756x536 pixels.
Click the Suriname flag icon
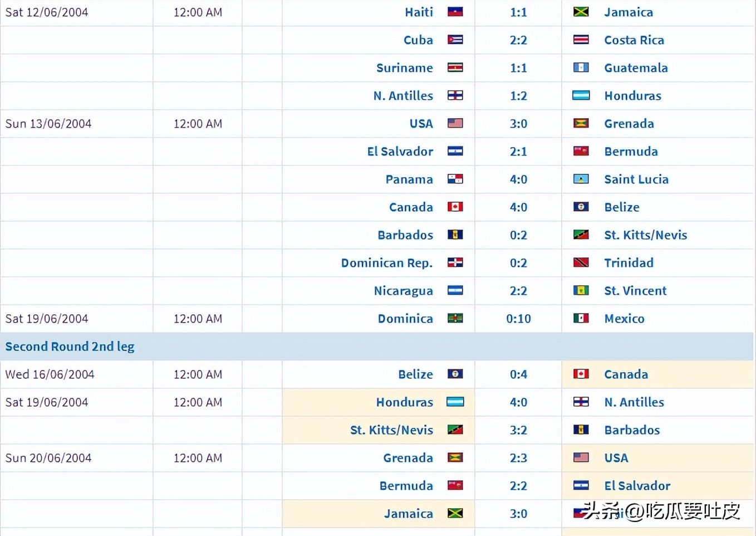click(455, 67)
